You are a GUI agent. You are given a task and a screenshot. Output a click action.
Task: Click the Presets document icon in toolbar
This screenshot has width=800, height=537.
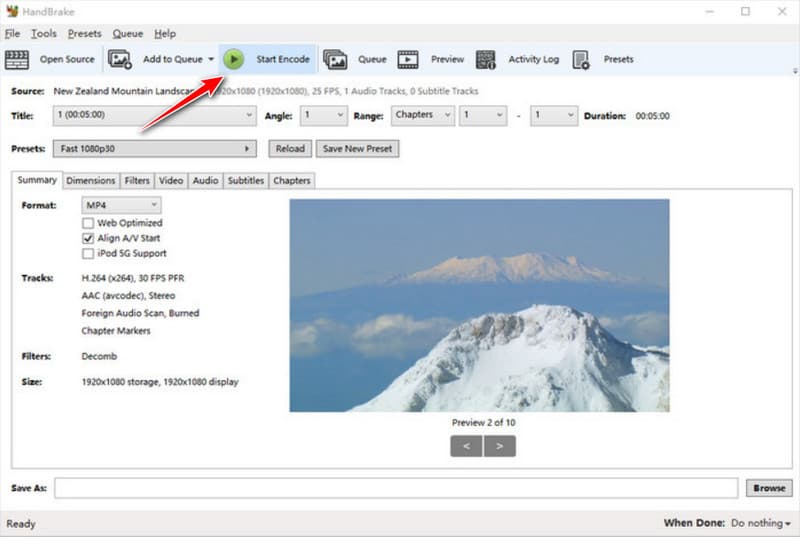pyautogui.click(x=581, y=59)
